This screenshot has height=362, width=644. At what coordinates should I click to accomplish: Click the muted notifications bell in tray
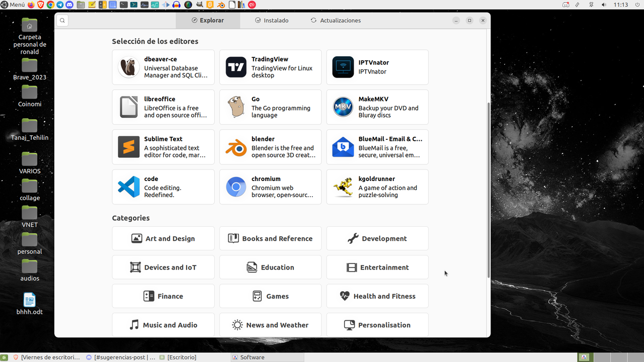point(591,5)
